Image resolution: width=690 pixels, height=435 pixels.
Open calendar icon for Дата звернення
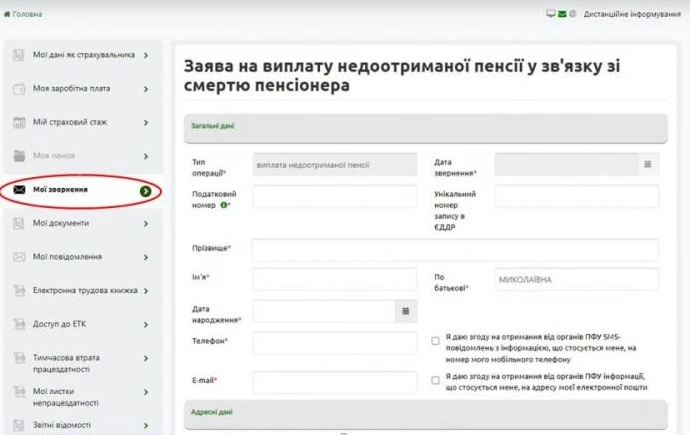tap(648, 164)
